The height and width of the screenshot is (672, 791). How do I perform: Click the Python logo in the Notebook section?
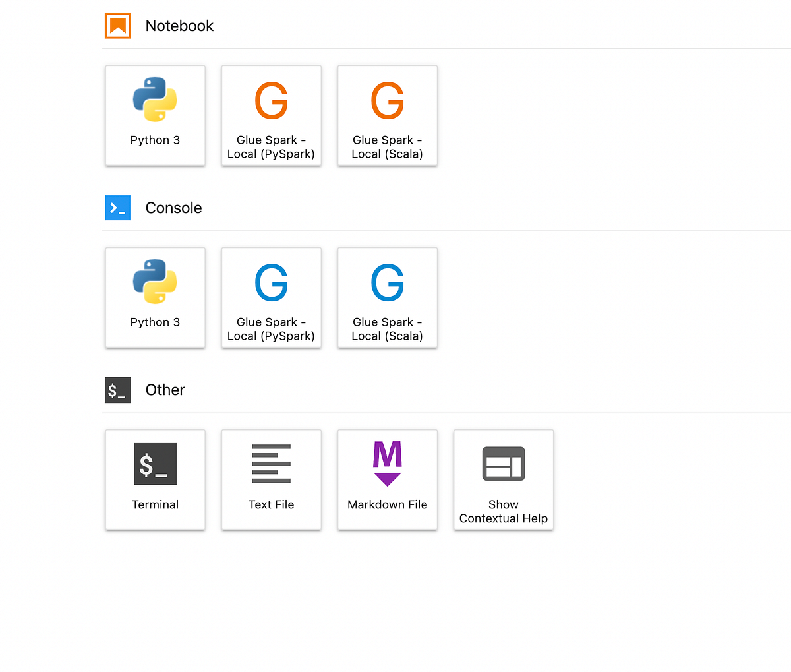point(155,100)
